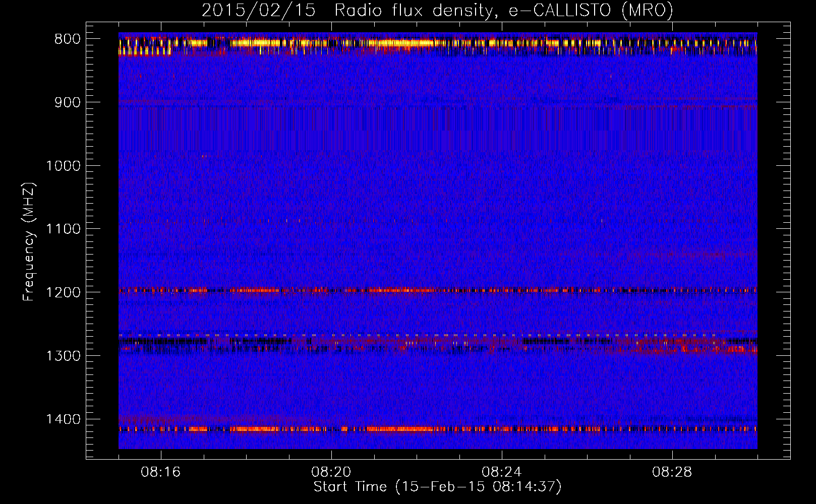The height and width of the screenshot is (504, 816).
Task: Click the bright yellow emission band near 800 MHz
Action: 438,43
